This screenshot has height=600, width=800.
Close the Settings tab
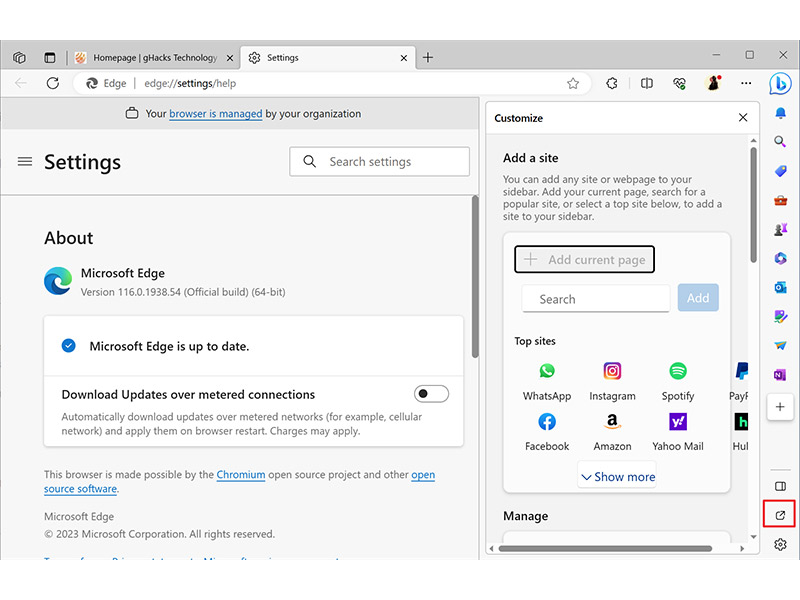404,58
